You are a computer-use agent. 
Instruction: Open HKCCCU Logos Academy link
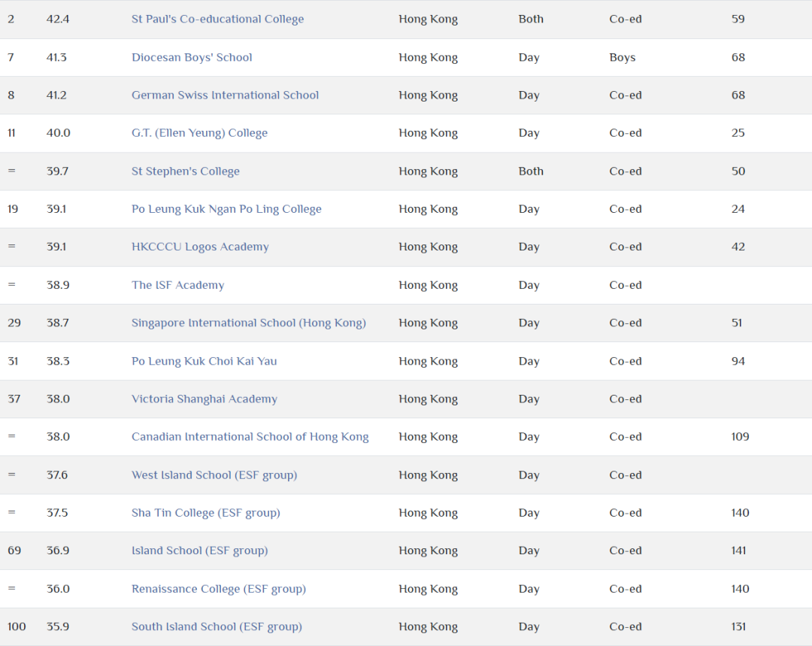200,247
